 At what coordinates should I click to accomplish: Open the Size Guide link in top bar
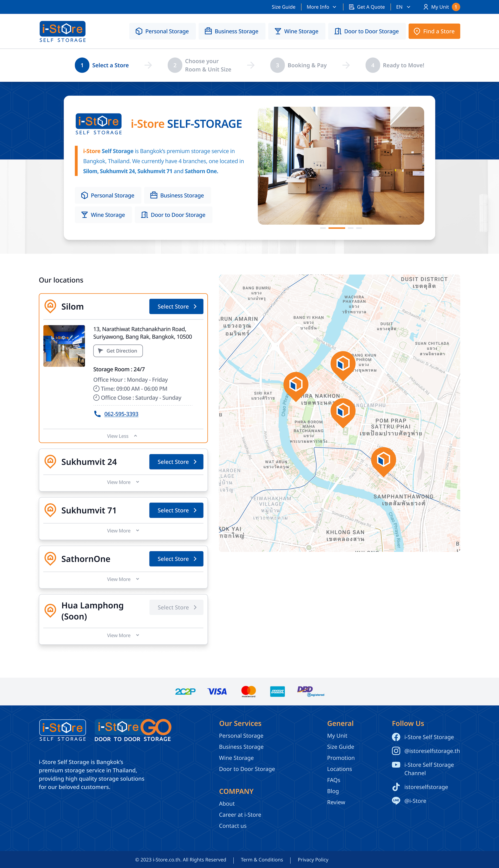(284, 7)
